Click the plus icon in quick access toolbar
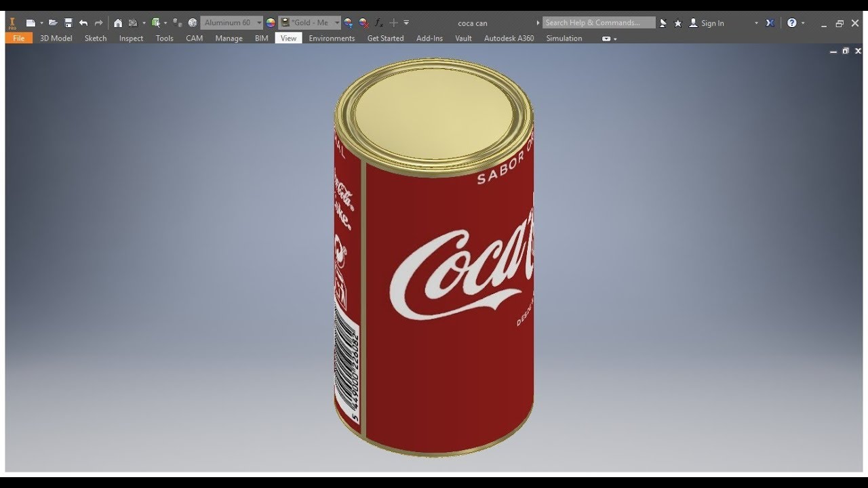868x488 pixels. 394,23
